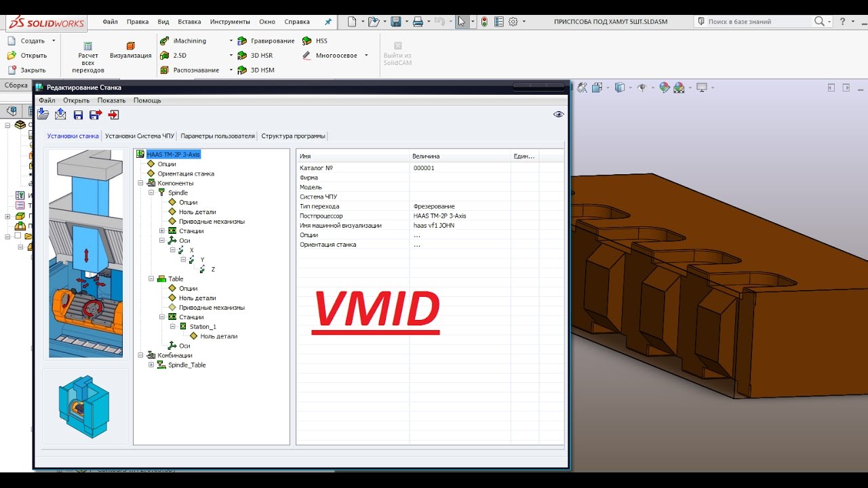
Task: Open the 2.5D operations tool
Action: pyautogui.click(x=174, y=56)
